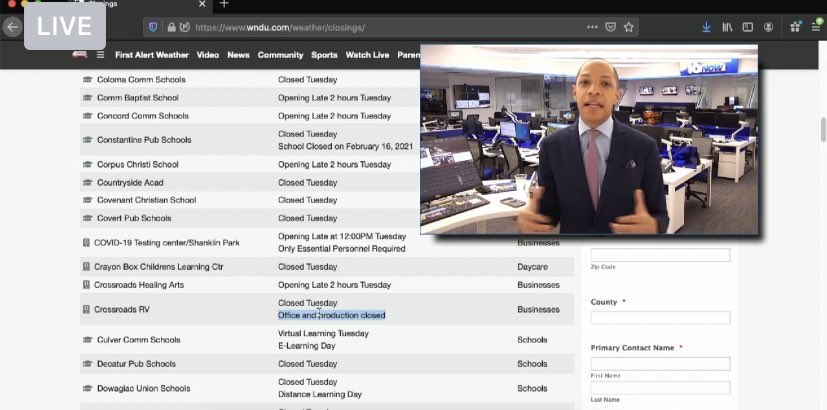Click the building icon beside Crossroads RV
The image size is (827, 410).
pos(86,309)
